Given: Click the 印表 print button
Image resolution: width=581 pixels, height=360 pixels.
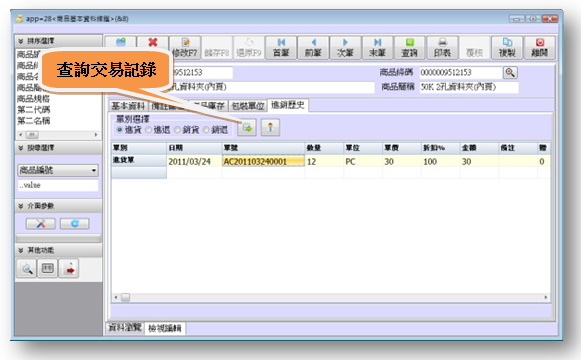Looking at the screenshot, I should [442, 47].
